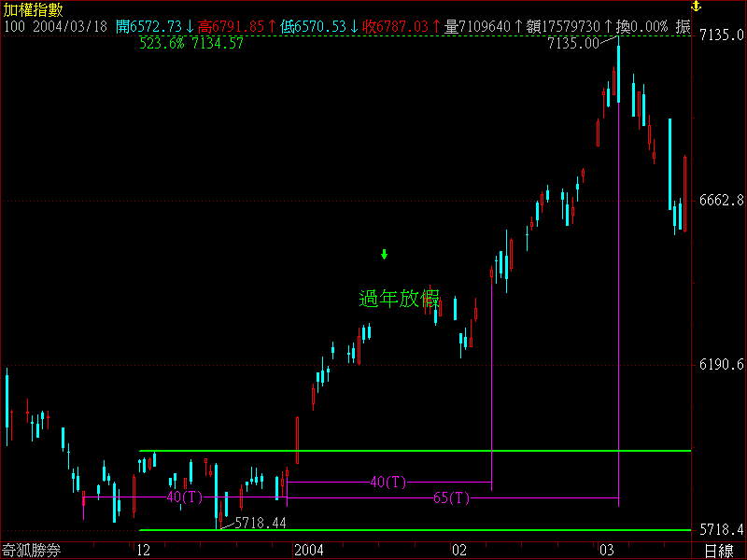The width and height of the screenshot is (747, 560).
Task: Click the 02 month label on time axis
Action: 459,551
